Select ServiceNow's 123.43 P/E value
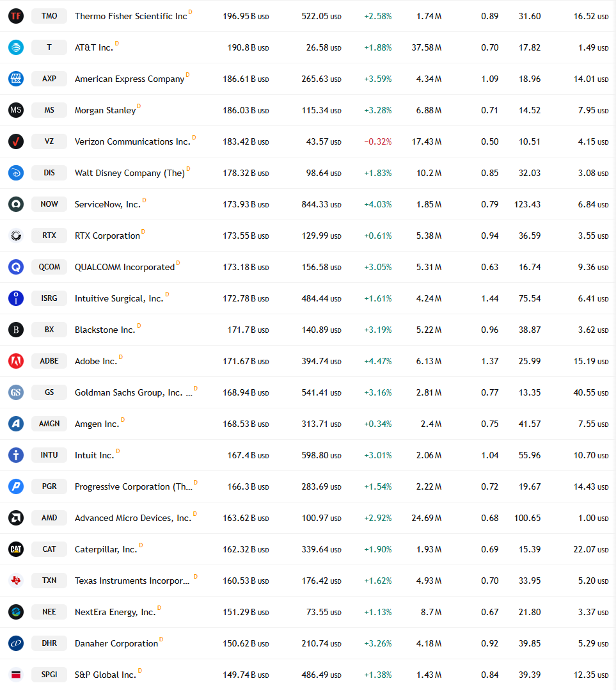 pyautogui.click(x=528, y=204)
